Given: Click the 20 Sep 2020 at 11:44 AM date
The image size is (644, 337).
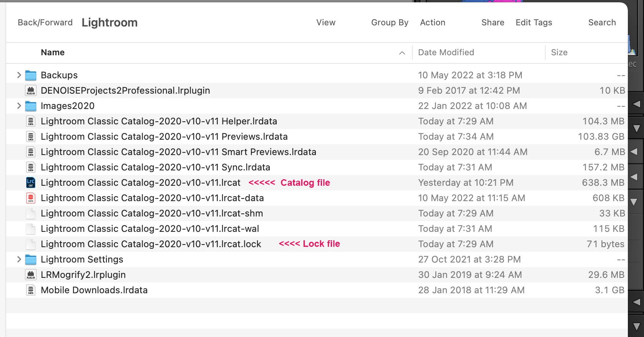Looking at the screenshot, I should [x=473, y=152].
